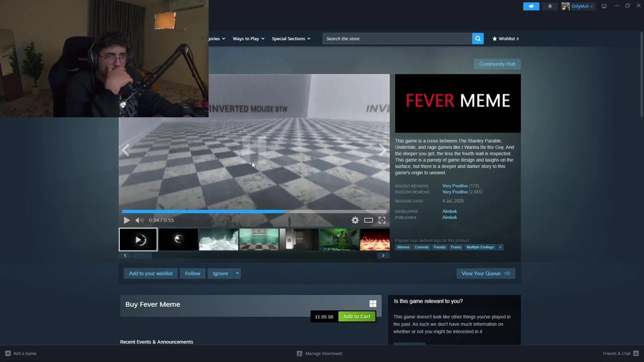Click the Fever Meme header capsule image
The height and width of the screenshot is (362, 644).
tap(458, 103)
